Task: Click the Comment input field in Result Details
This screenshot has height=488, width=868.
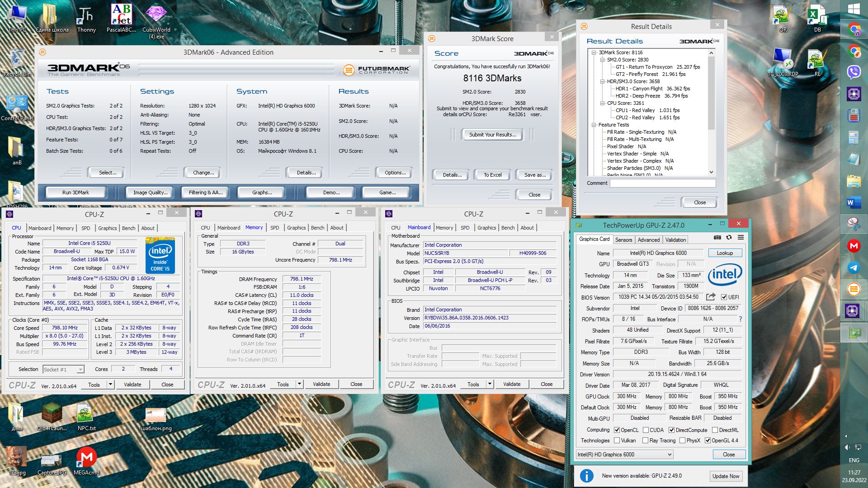Action: click(663, 183)
